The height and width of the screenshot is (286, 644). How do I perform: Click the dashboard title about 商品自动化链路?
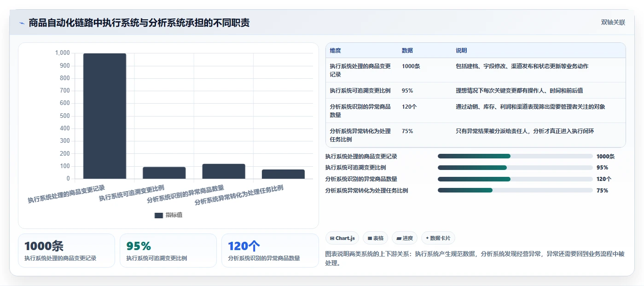(x=139, y=23)
